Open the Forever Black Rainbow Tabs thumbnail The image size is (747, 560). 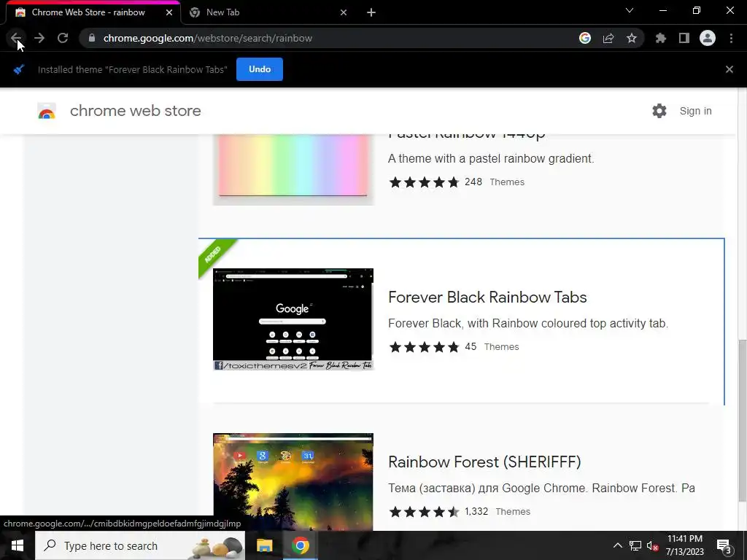click(x=293, y=319)
